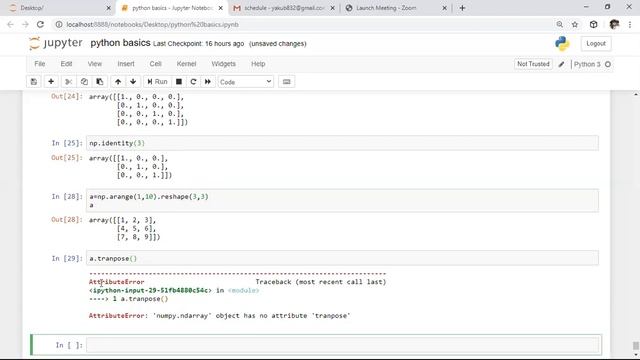
Task: Click the pencil edit mode indicator
Action: [x=562, y=64]
